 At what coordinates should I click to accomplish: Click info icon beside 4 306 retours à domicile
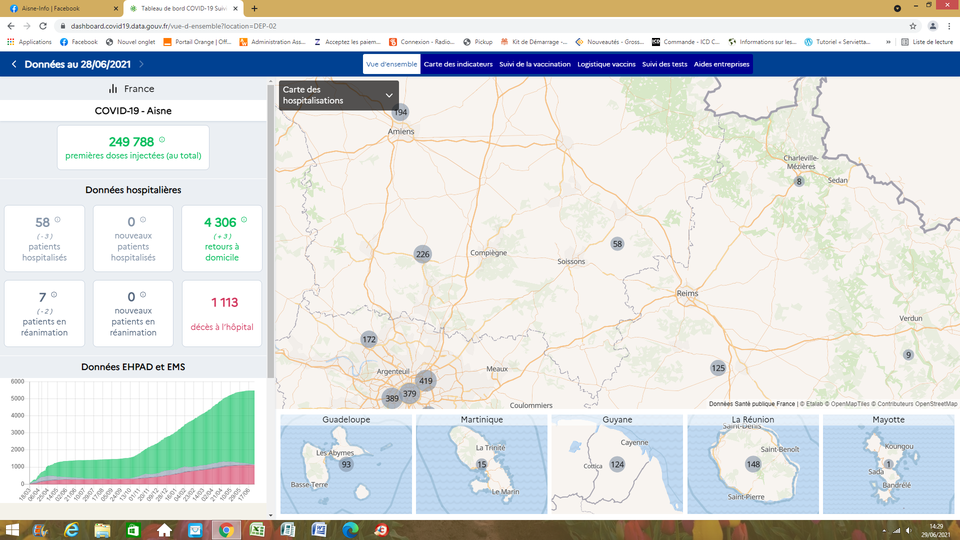point(243,220)
